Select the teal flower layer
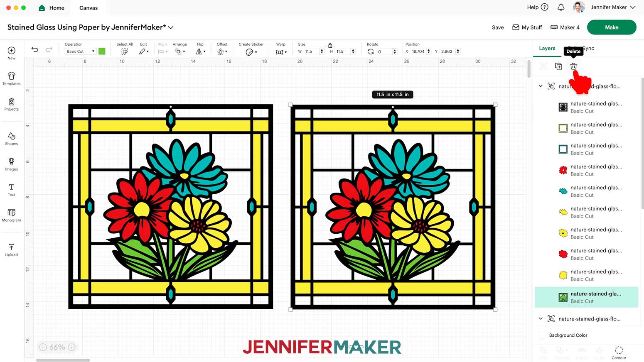Screen dimensions: 644x362 click(x=587, y=191)
